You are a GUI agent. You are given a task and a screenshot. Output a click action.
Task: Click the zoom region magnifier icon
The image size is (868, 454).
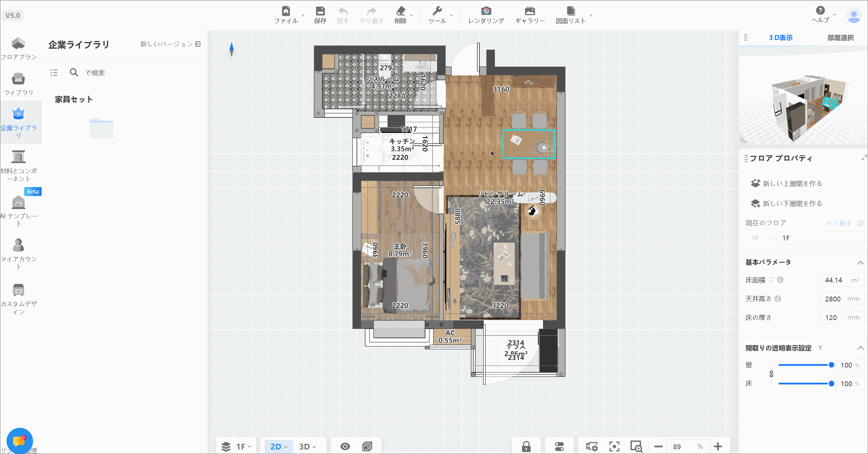[x=636, y=446]
